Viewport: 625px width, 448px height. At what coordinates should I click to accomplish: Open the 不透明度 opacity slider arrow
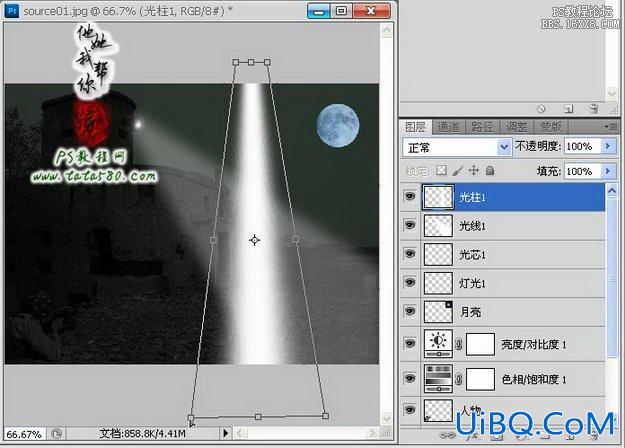pyautogui.click(x=608, y=147)
